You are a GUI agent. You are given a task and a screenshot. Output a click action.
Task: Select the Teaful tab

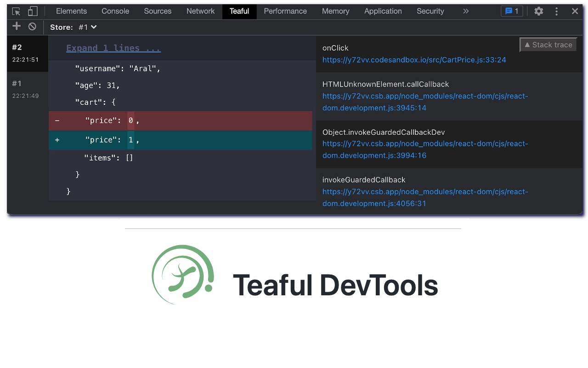[239, 11]
